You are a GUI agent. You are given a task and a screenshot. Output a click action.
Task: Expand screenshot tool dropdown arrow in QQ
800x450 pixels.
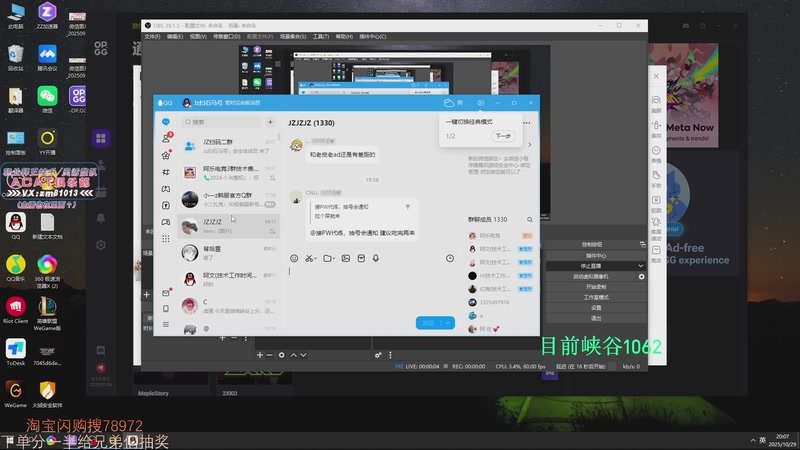[x=315, y=259]
